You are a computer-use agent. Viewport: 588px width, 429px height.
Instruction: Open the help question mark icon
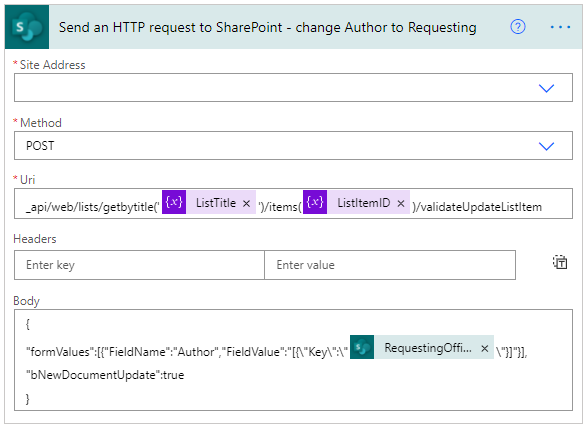[518, 27]
